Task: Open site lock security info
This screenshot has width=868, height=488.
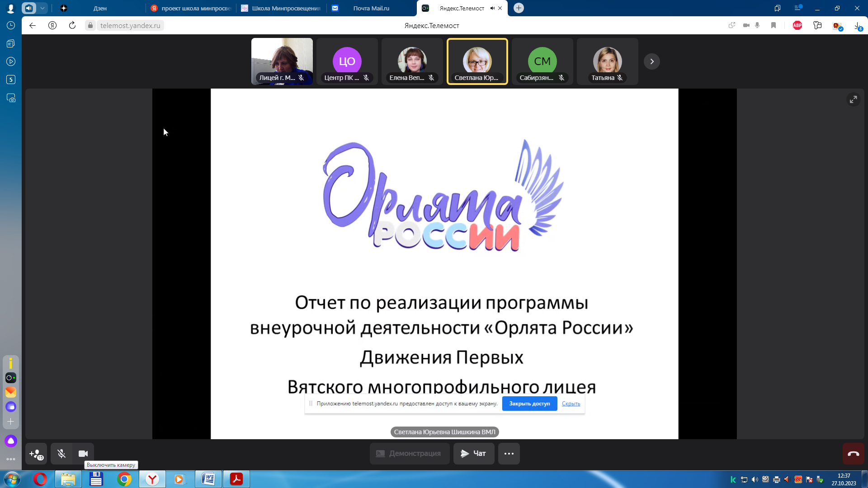Action: 90,25
